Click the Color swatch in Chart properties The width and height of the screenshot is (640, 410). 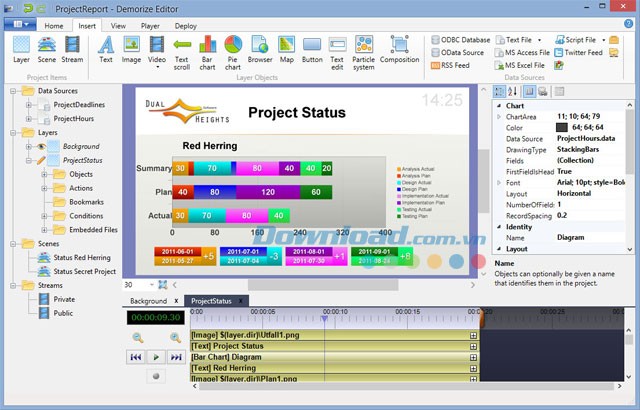coord(561,128)
